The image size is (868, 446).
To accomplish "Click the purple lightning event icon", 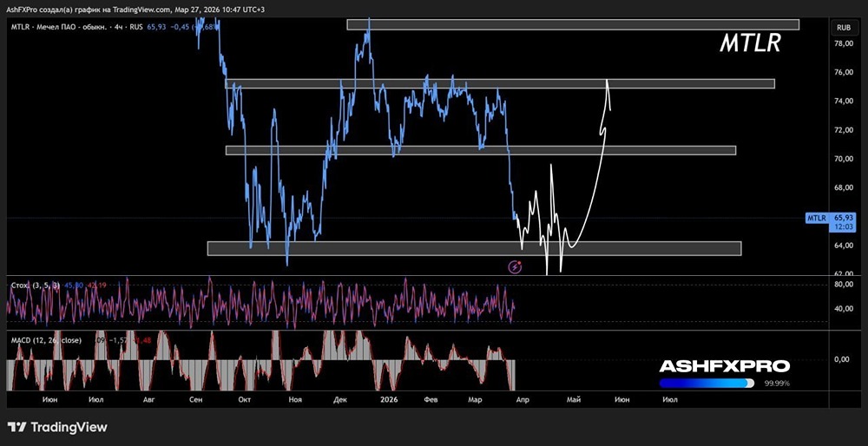I will (516, 267).
